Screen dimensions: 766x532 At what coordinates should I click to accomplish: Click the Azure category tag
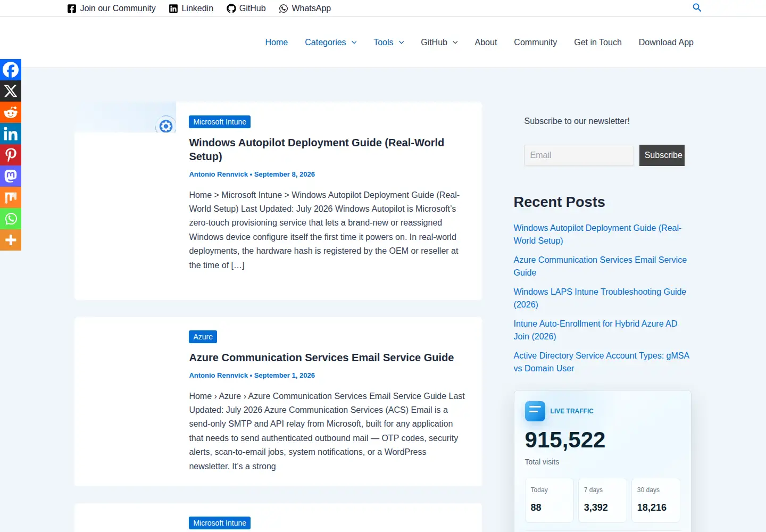pos(203,337)
